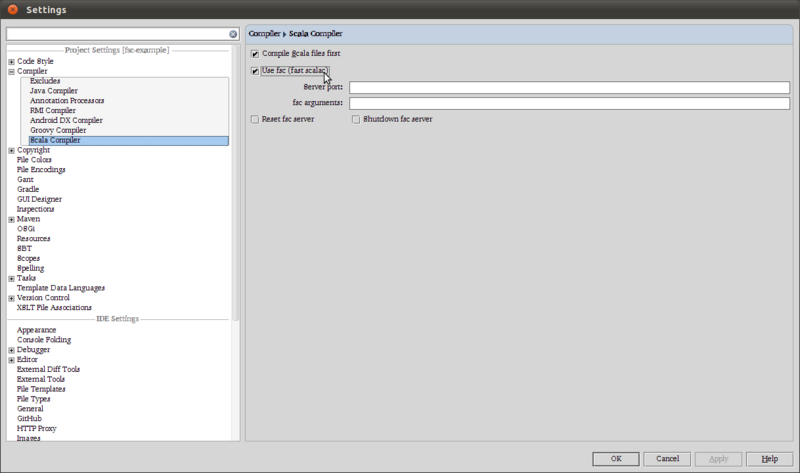Close the Settings dialog window
The width and height of the screenshot is (800, 473).
13,9
